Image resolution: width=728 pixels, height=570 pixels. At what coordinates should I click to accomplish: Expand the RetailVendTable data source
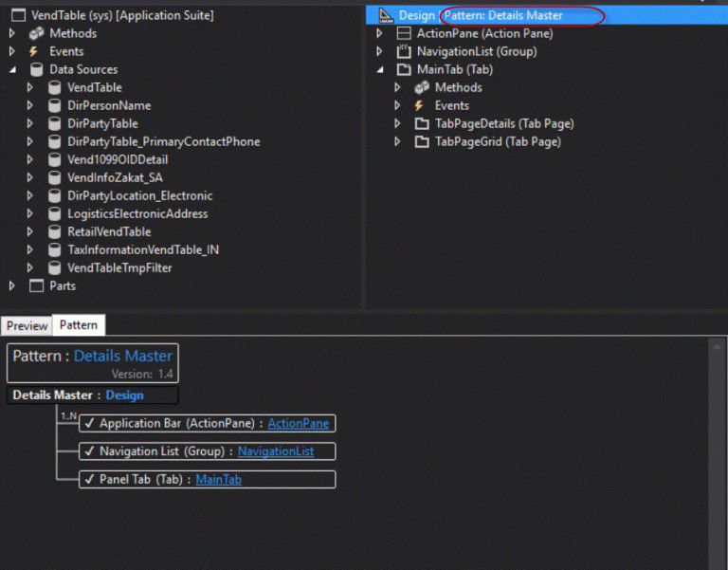point(30,231)
